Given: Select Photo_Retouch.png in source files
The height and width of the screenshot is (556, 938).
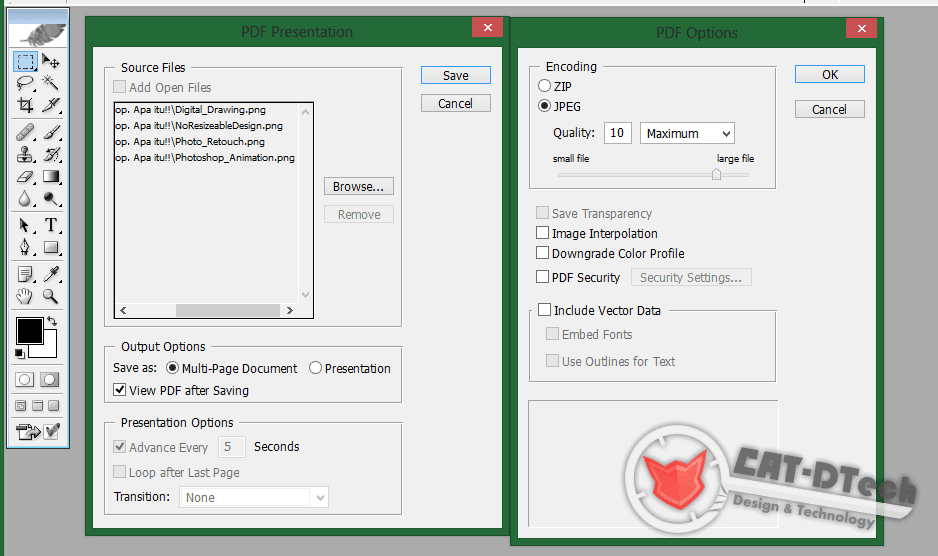Looking at the screenshot, I should 190,142.
